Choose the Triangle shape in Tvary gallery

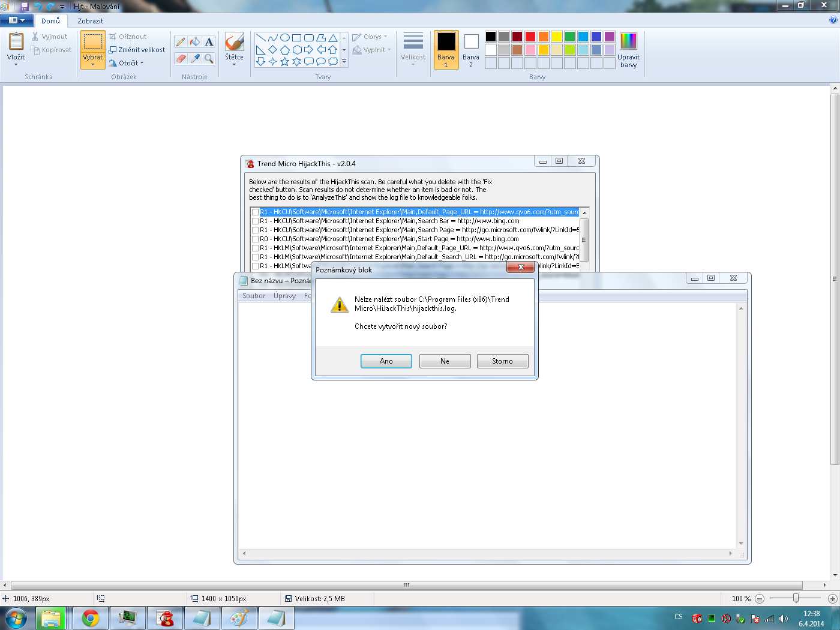[x=333, y=38]
